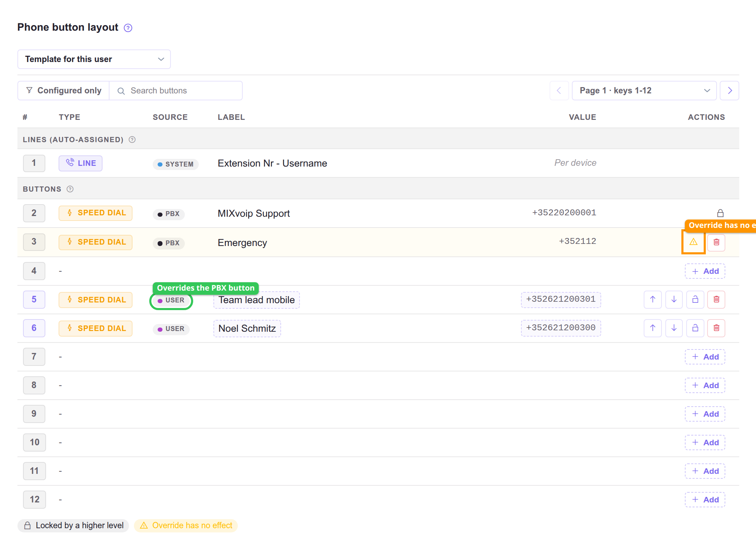
Task: Click key number 3 badge
Action: [x=34, y=242]
